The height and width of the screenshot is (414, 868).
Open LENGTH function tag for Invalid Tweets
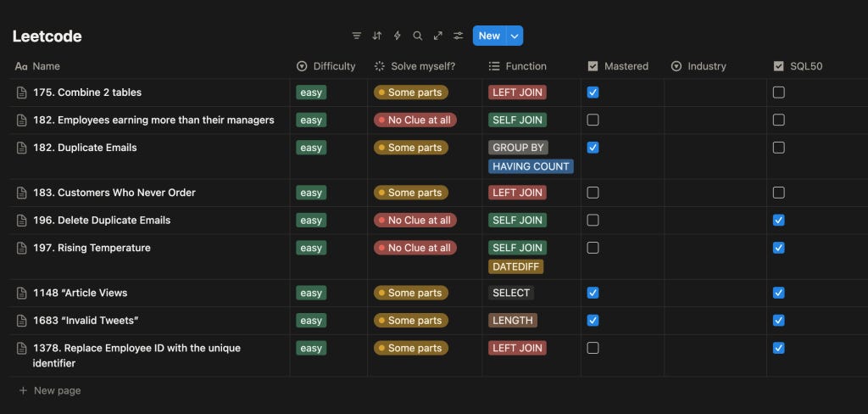[513, 321]
